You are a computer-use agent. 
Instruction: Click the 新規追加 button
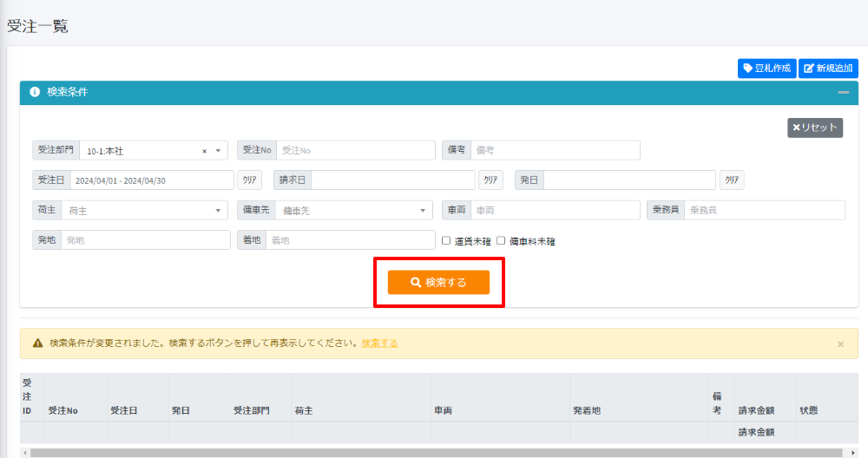click(x=827, y=69)
